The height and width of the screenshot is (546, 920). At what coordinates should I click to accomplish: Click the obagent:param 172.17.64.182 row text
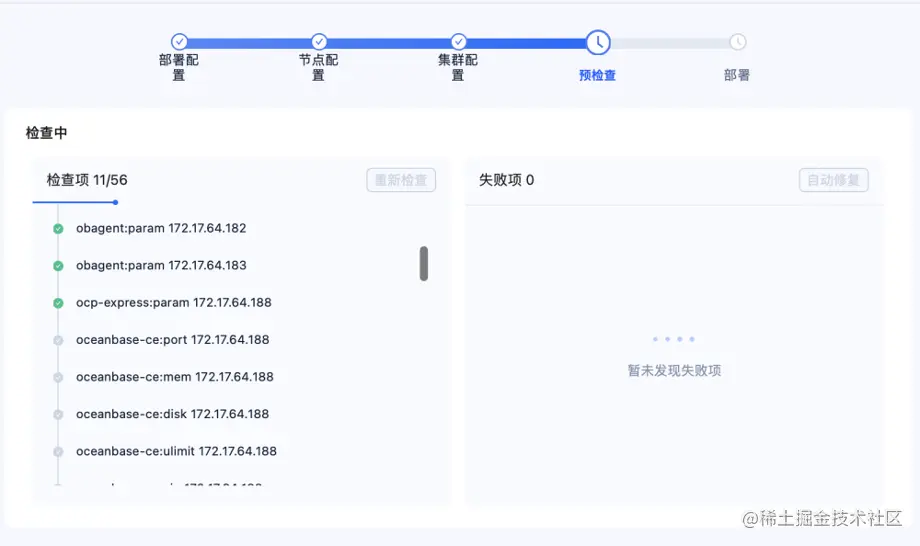pos(161,228)
